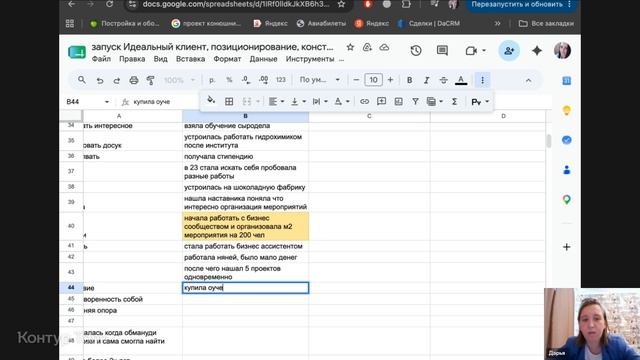Viewport: 640px width, 360px height.
Task: Open the Файл menu
Action: tap(101, 59)
